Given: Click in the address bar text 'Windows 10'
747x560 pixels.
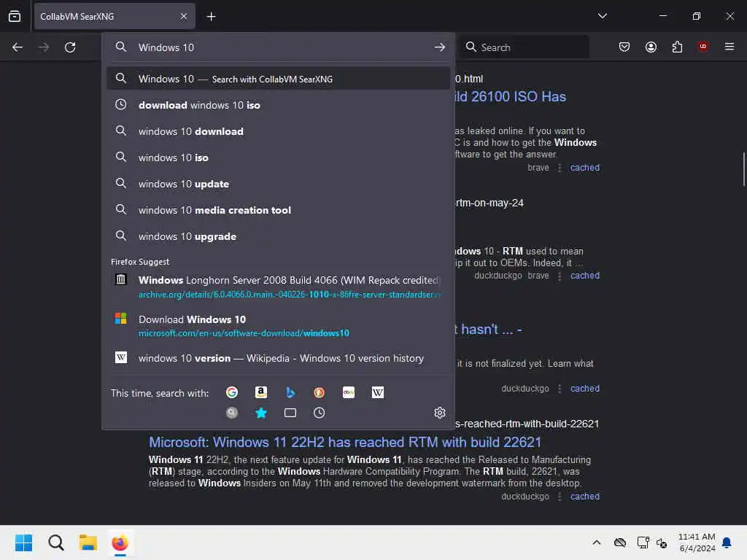Looking at the screenshot, I should coord(166,47).
